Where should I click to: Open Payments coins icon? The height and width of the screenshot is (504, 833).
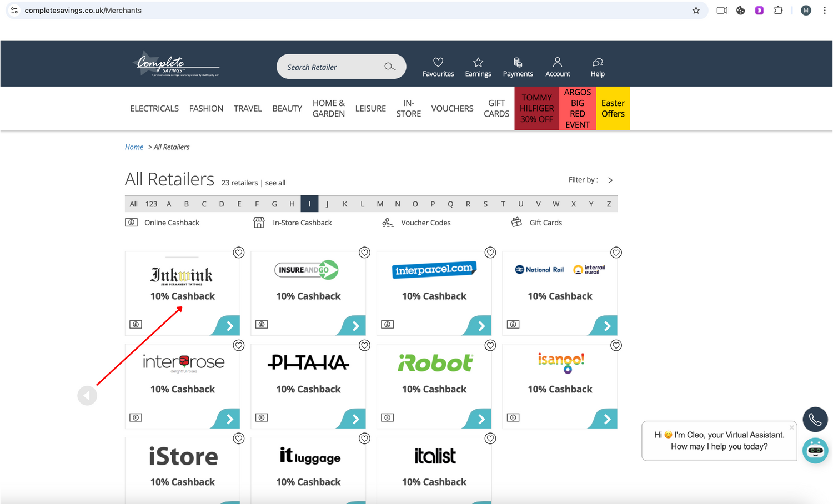pos(518,62)
